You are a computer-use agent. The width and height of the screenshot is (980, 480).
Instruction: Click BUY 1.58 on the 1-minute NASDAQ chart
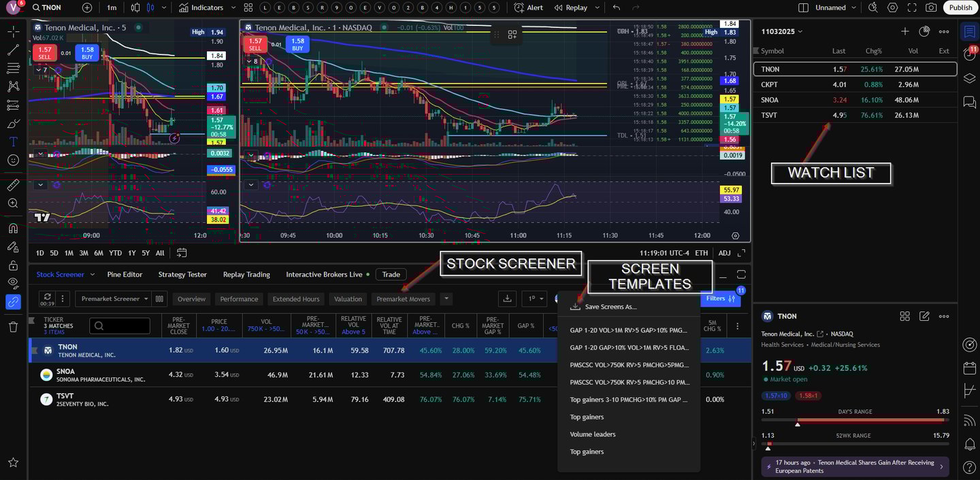[x=297, y=44]
